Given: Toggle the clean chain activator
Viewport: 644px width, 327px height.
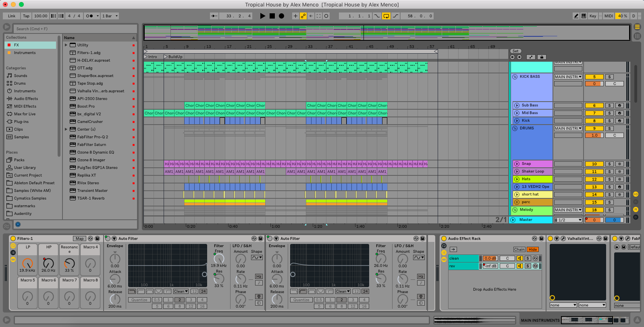Looking at the screenshot, I should [520, 258].
